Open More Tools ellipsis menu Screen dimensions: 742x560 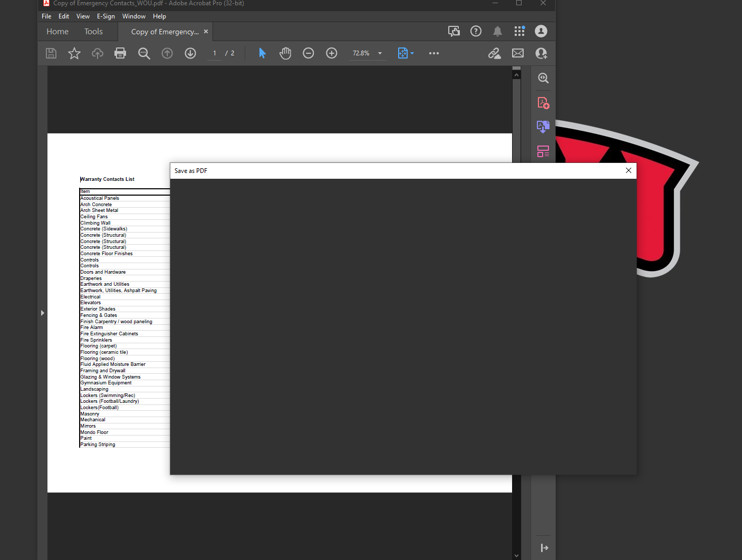434,53
